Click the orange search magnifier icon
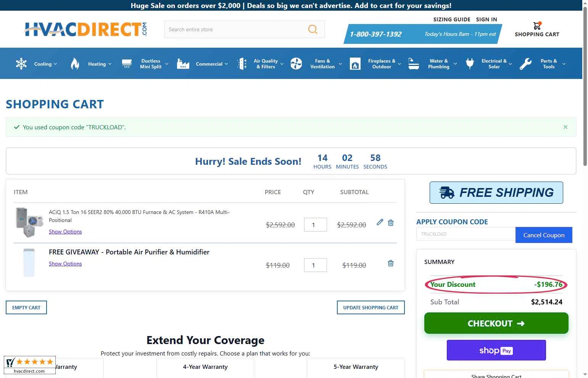 click(313, 29)
